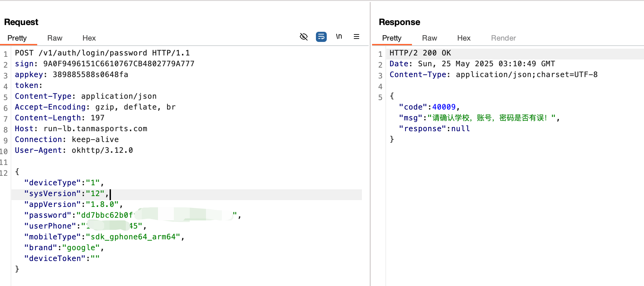Toggle the line wrap icon in Request
Screen dimensions: 644x286
click(x=321, y=37)
